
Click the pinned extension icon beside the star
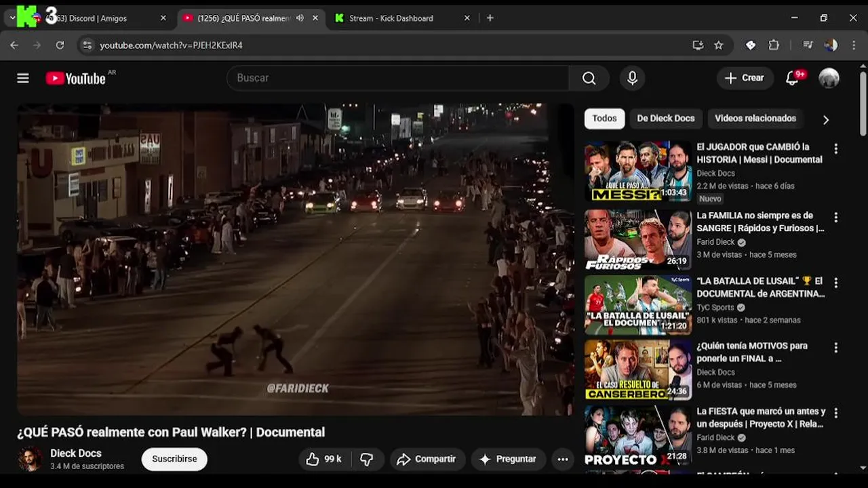point(751,45)
